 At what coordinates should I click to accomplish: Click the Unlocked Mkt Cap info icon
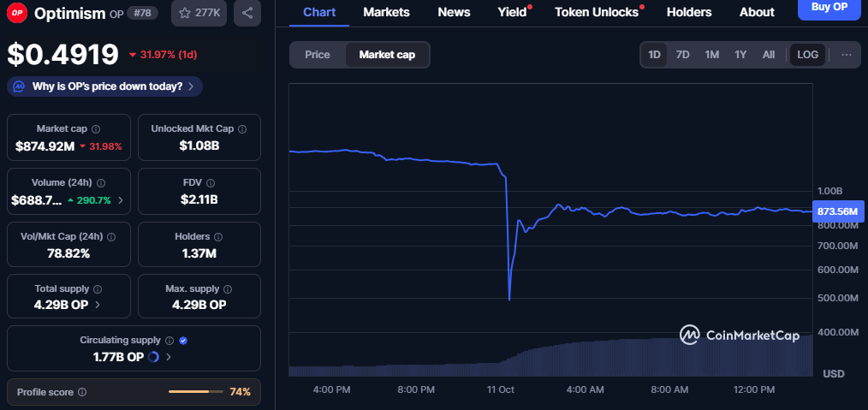click(242, 128)
